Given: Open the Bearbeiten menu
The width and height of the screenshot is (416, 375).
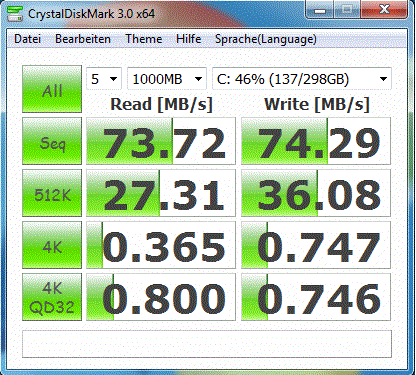Looking at the screenshot, I should point(83,39).
